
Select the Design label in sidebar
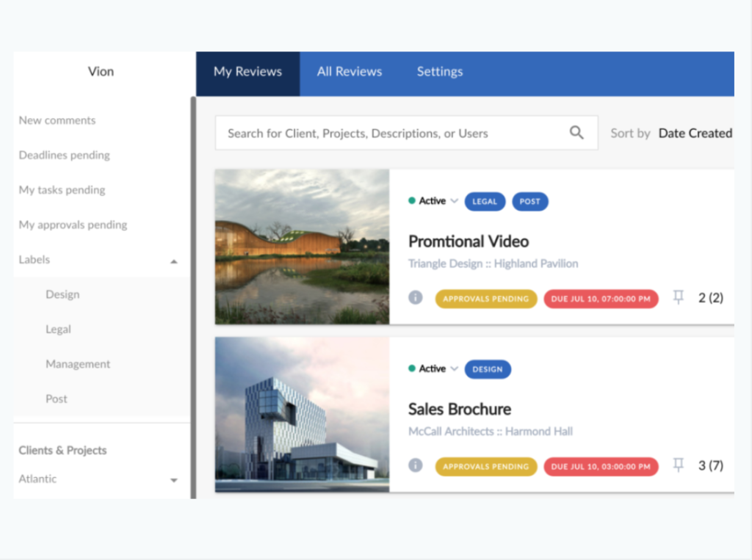point(62,294)
